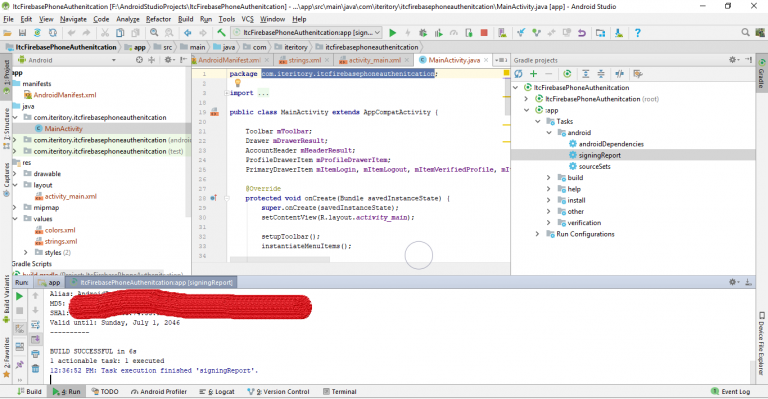Click the Cut scissors icon
This screenshot has width=768, height=399.
click(x=105, y=33)
